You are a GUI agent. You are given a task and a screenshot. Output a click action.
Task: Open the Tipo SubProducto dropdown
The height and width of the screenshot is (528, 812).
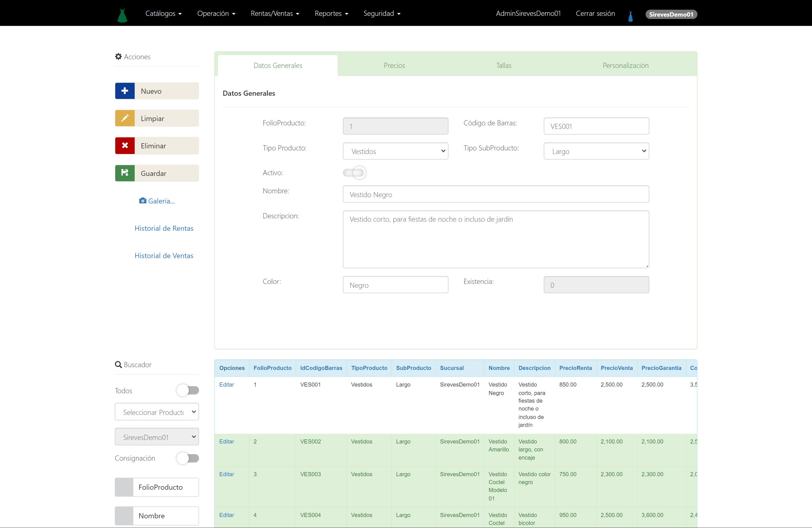(x=596, y=151)
